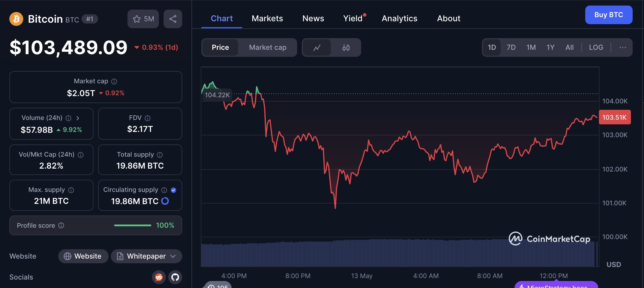Image resolution: width=644 pixels, height=288 pixels.
Task: Switch to the Yield tab
Action: tap(353, 18)
